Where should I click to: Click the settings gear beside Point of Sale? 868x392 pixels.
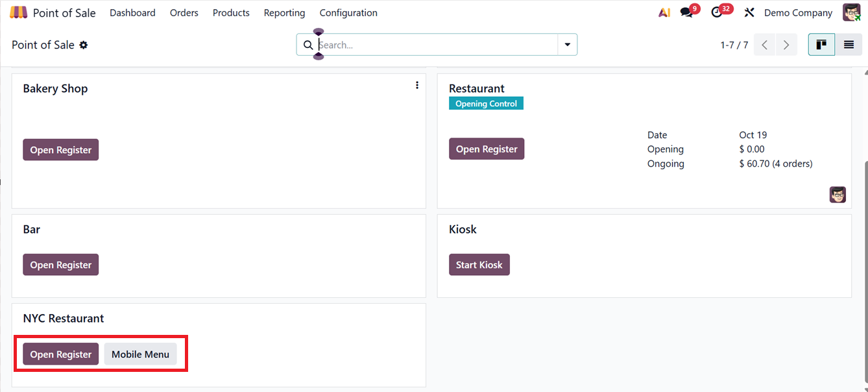coord(84,45)
